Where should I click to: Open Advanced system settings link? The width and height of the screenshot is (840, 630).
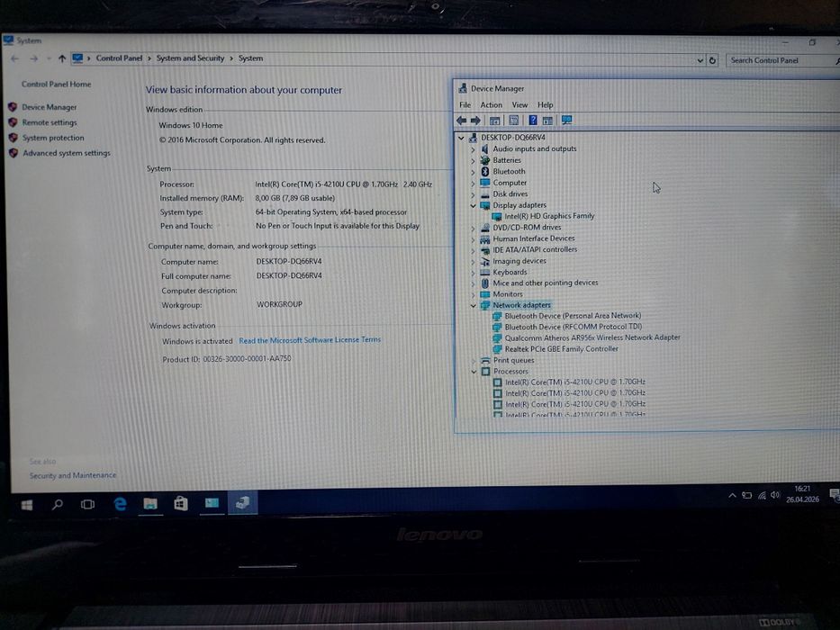pyautogui.click(x=67, y=153)
